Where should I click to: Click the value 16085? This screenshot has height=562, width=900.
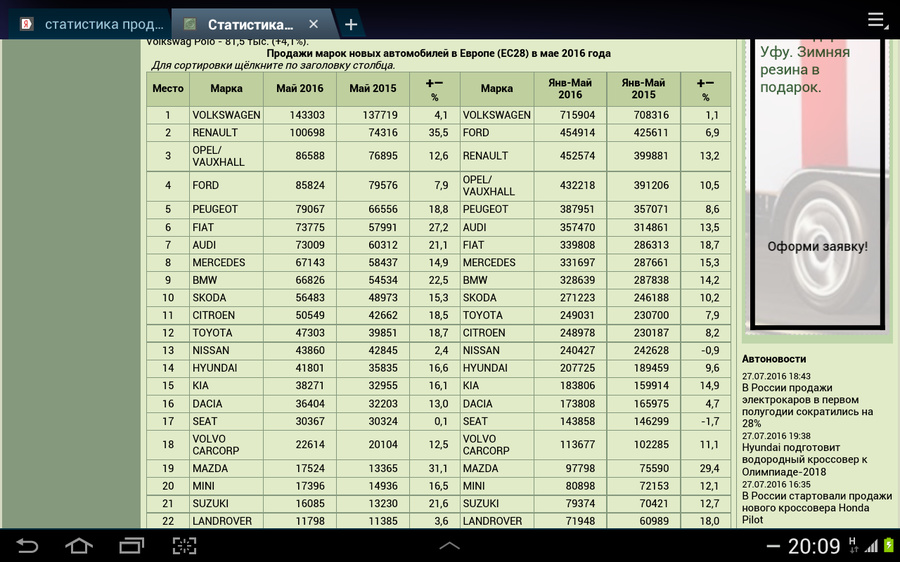click(x=310, y=503)
